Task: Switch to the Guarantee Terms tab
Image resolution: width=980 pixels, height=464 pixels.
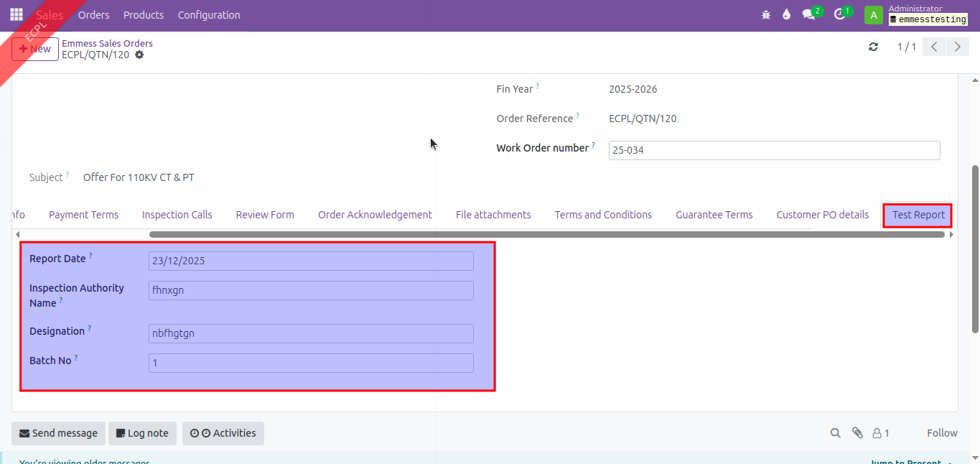Action: click(714, 215)
